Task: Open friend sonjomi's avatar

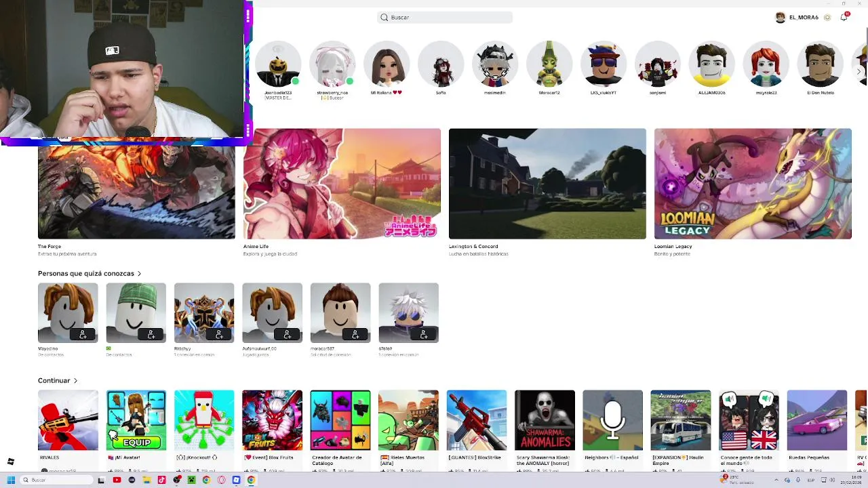Action: click(658, 64)
